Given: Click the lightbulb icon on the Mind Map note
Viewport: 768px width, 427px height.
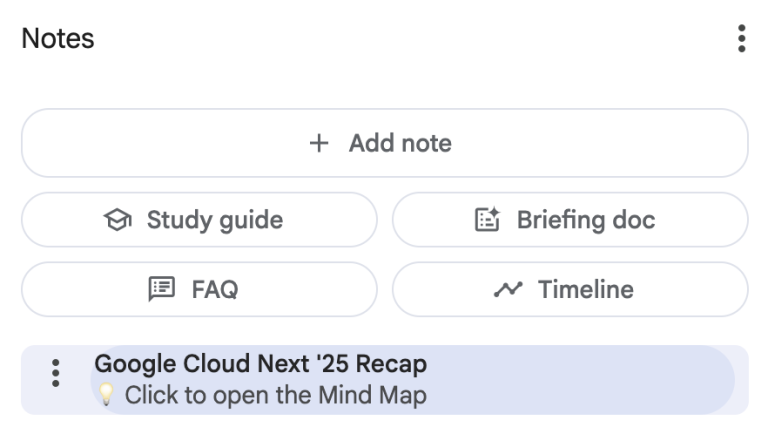Looking at the screenshot, I should tap(105, 395).
